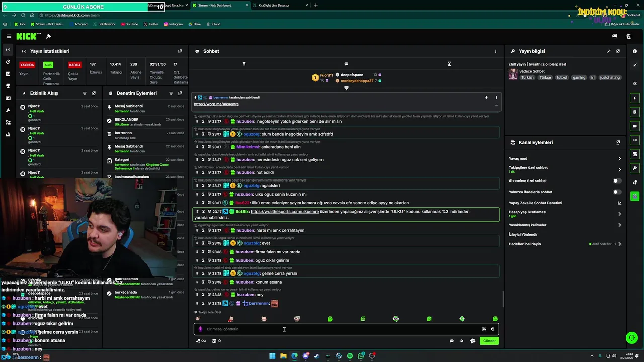The height and width of the screenshot is (362, 644).
Task: Open the wraithesports.com/ulkuemre link from BotRix
Action: point(285,212)
